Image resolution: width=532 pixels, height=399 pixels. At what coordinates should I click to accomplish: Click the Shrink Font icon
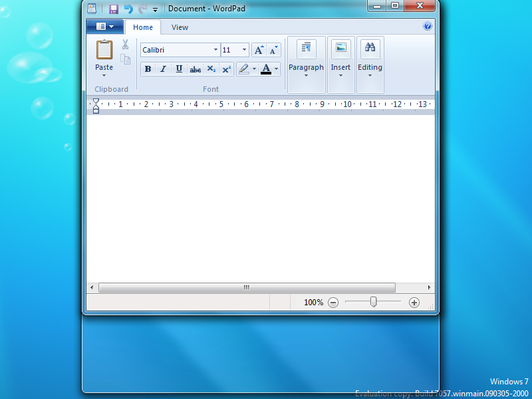point(273,50)
